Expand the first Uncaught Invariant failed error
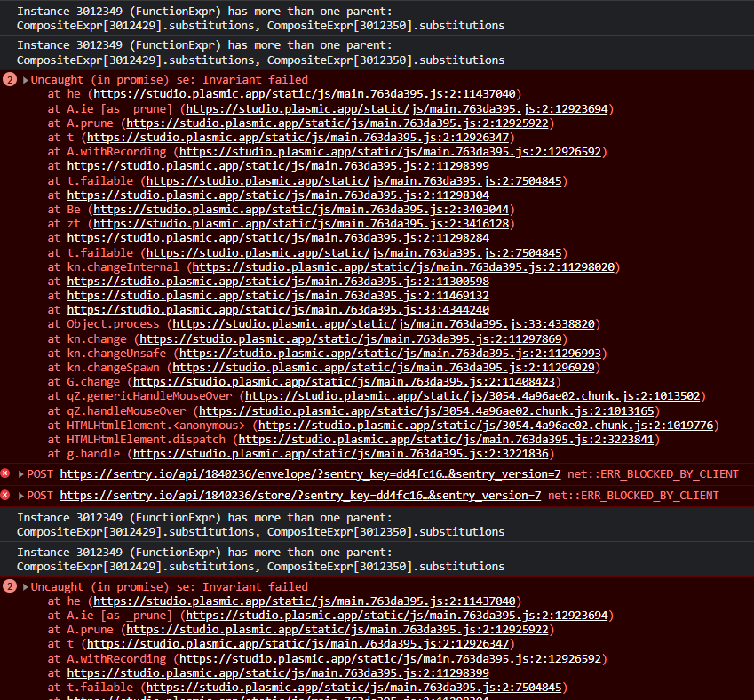The width and height of the screenshot is (754, 700). [x=26, y=80]
